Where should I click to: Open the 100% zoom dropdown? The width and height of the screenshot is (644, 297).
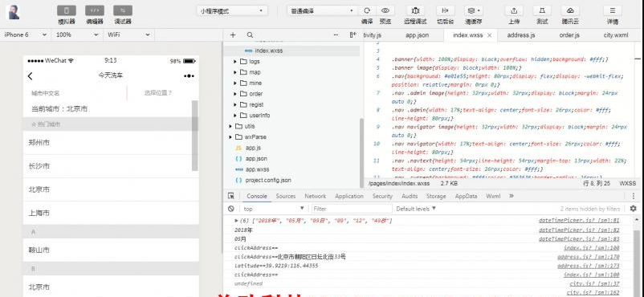(x=77, y=35)
